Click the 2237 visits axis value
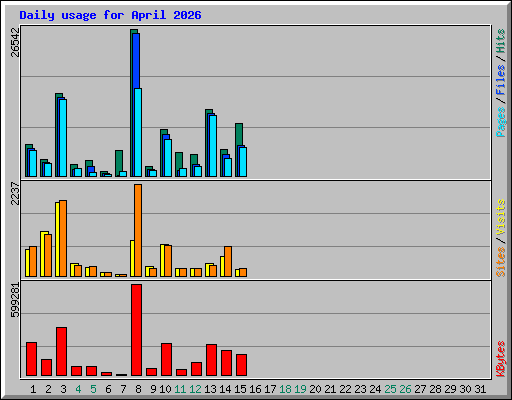Screen dimensions: 512x400 (x=16, y=193)
